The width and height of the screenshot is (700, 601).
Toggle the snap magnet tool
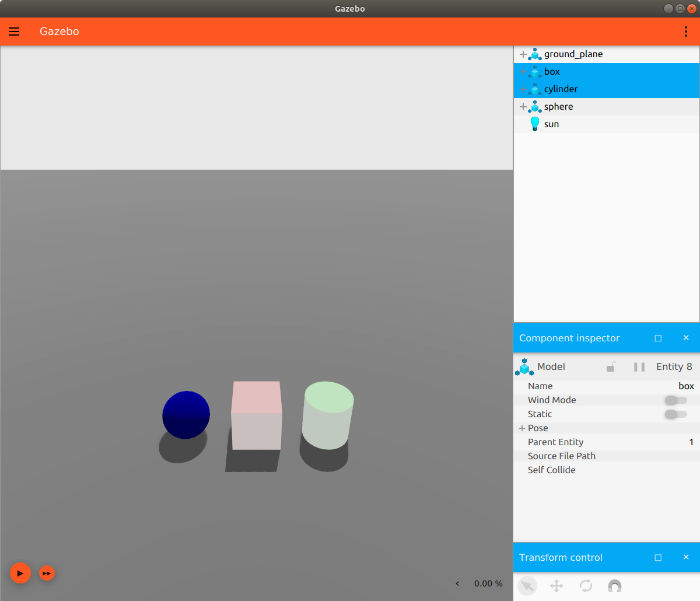click(x=615, y=586)
